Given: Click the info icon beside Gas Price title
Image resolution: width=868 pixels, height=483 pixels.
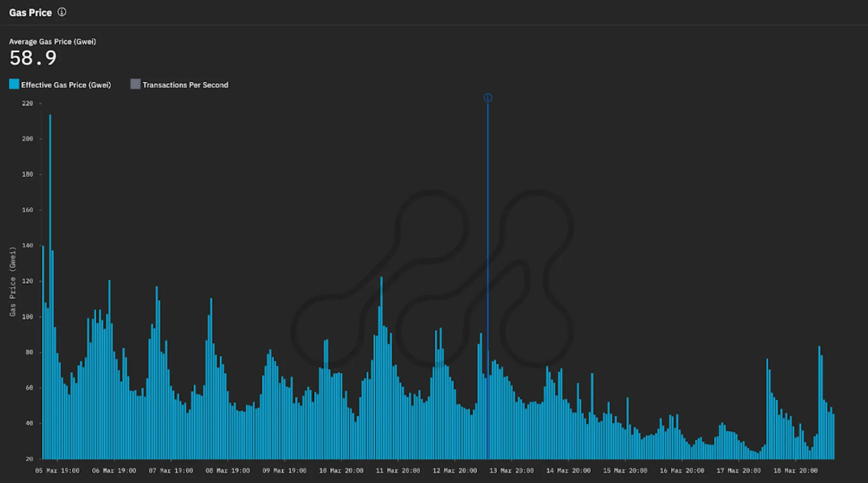Looking at the screenshot, I should [x=62, y=12].
